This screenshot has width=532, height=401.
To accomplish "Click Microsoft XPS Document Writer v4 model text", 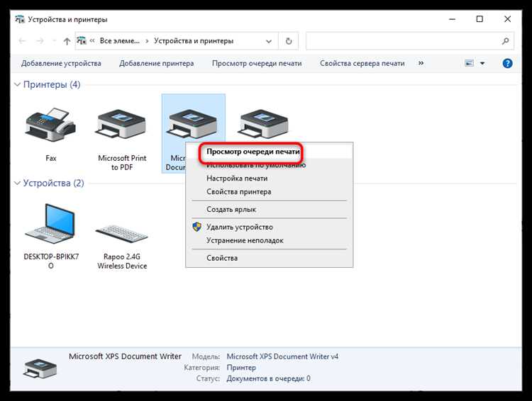I will (x=282, y=356).
